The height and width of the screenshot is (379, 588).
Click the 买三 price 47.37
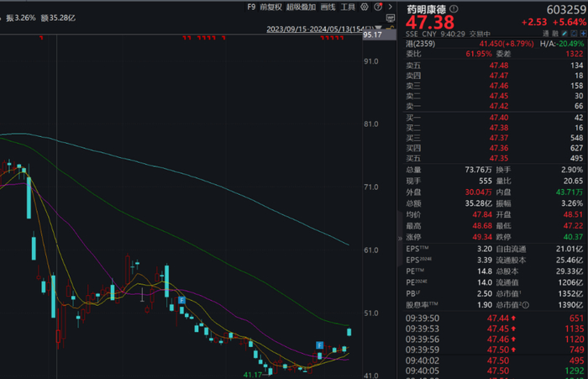[499, 138]
